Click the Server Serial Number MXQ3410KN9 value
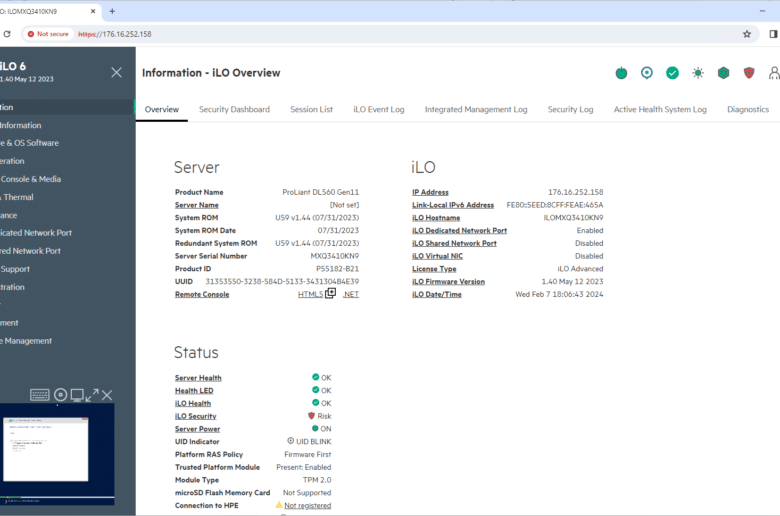 [x=334, y=256]
